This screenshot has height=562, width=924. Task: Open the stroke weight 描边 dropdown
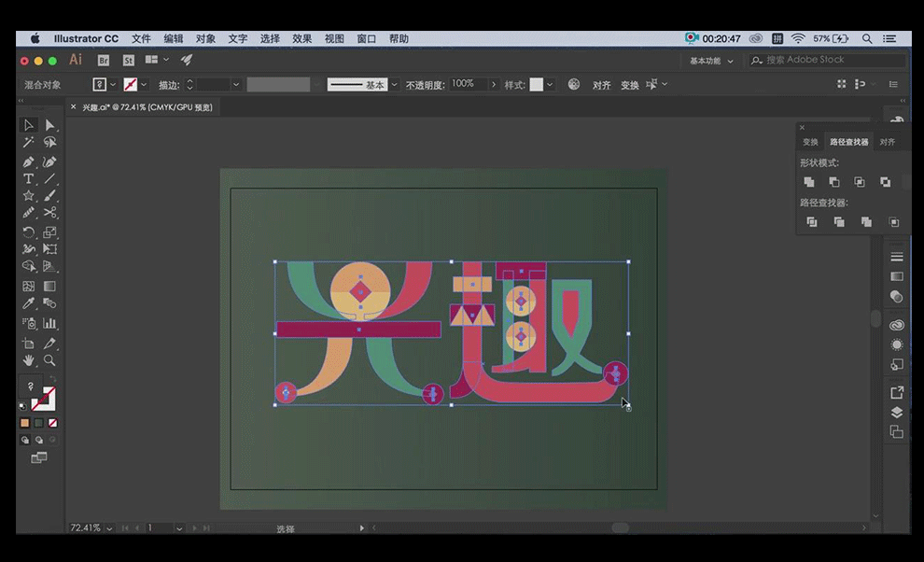[x=236, y=84]
